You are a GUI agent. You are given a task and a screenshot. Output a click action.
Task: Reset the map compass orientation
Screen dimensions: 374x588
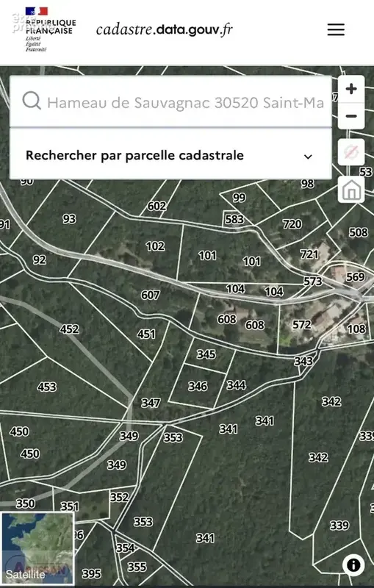(x=351, y=152)
